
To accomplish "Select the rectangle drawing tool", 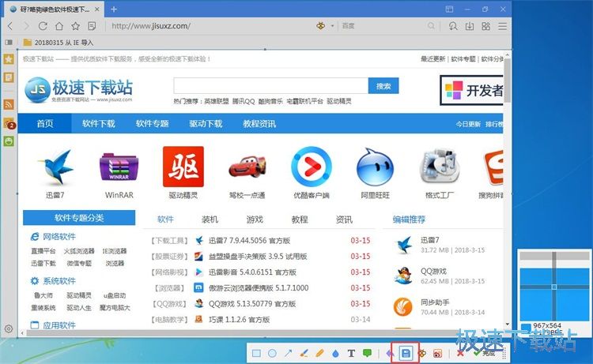I will 256,354.
